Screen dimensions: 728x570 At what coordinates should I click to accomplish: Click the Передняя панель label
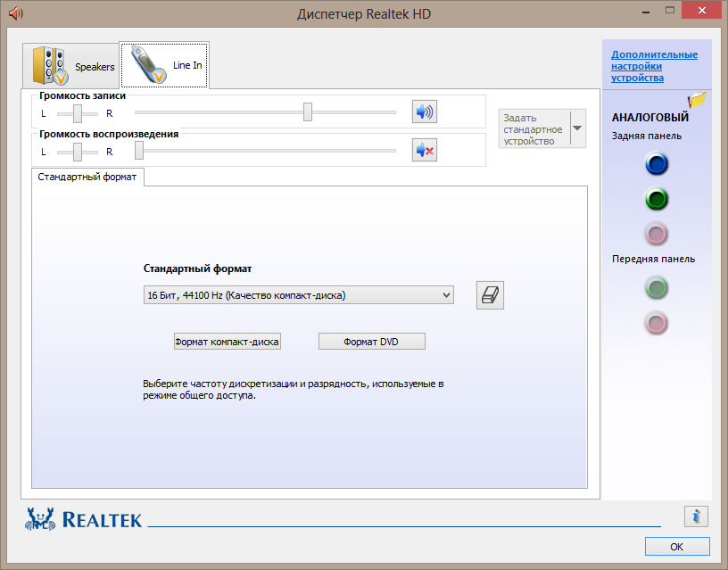[653, 259]
